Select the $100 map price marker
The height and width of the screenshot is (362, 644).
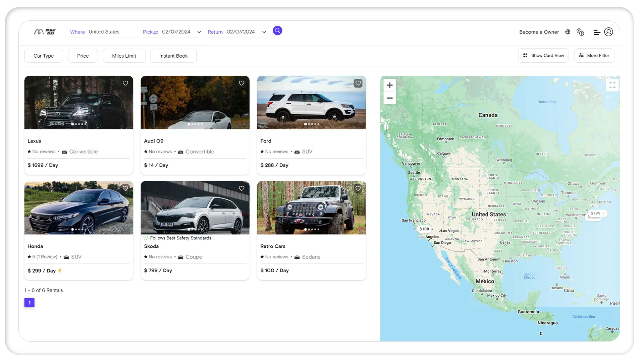pos(424,229)
